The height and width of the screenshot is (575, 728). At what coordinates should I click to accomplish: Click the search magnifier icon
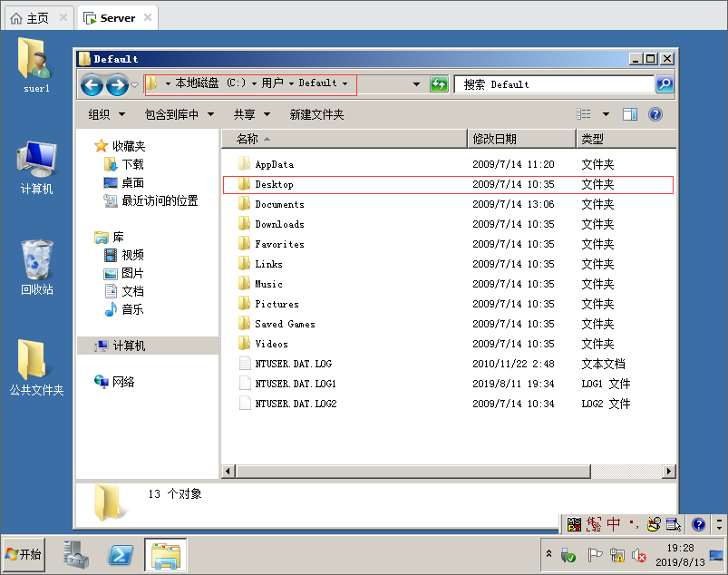pos(665,84)
